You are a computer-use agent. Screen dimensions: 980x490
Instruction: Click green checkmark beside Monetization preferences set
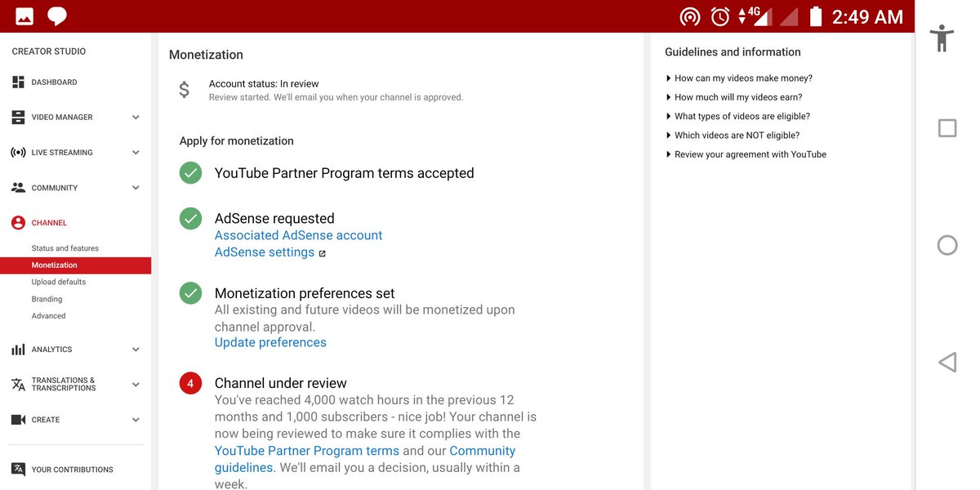(x=190, y=293)
